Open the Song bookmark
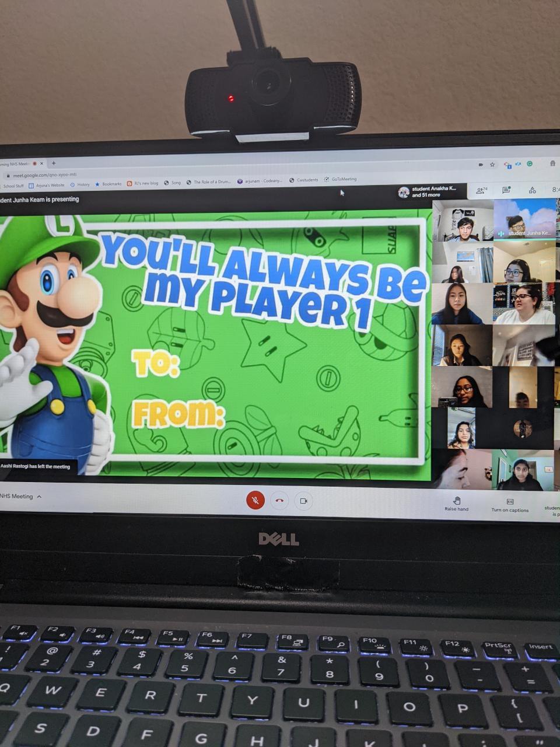 tap(173, 183)
